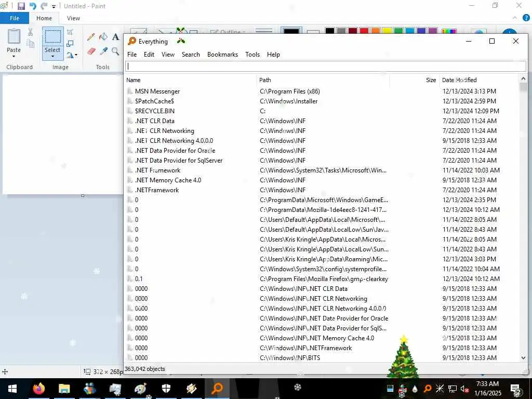Expand the Select options dropdown arrow
This screenshot has width=532, height=399.
click(x=52, y=56)
